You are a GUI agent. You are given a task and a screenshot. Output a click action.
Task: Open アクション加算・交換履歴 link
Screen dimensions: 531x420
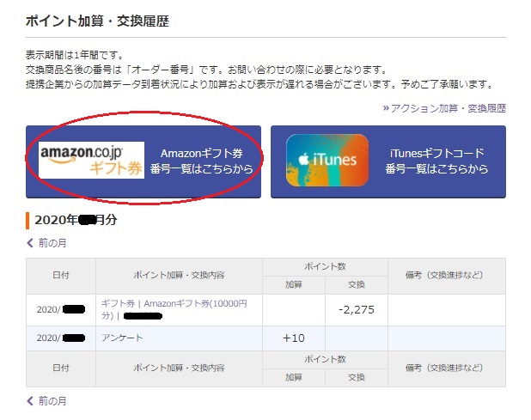449,108
